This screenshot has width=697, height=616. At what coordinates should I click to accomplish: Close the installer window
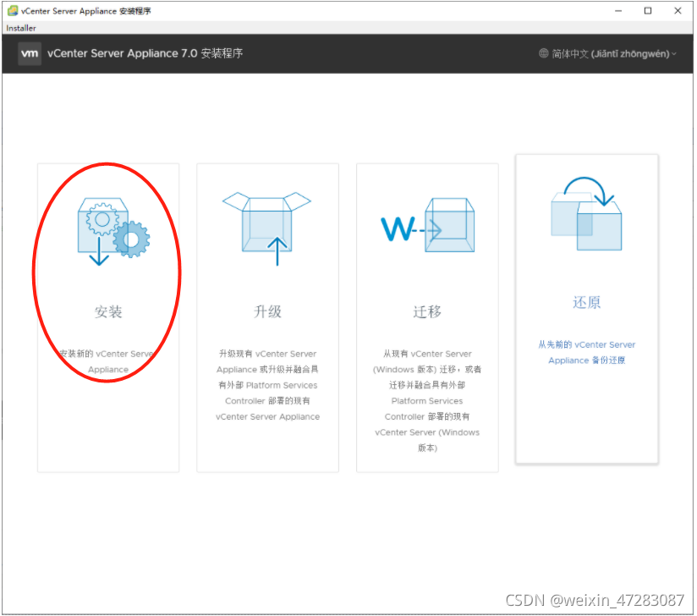[x=678, y=11]
